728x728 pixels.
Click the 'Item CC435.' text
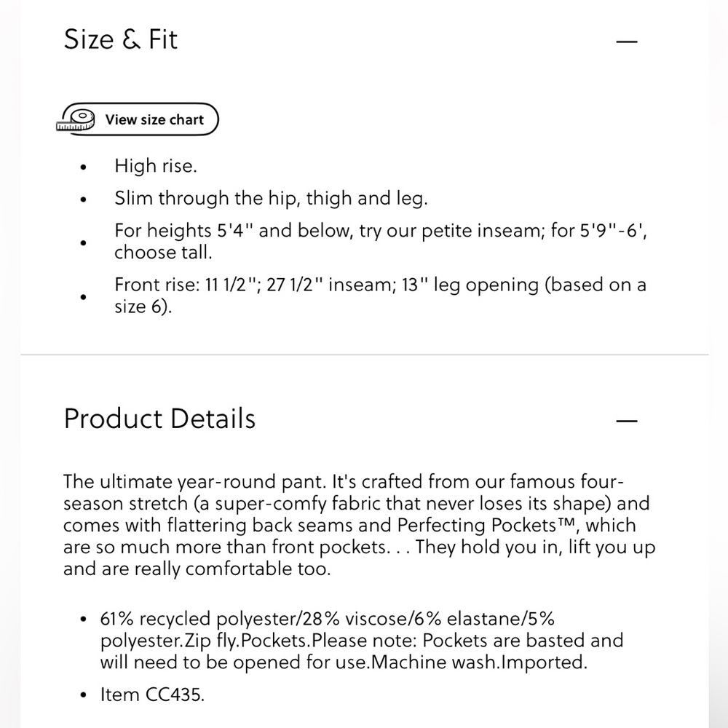click(x=152, y=695)
